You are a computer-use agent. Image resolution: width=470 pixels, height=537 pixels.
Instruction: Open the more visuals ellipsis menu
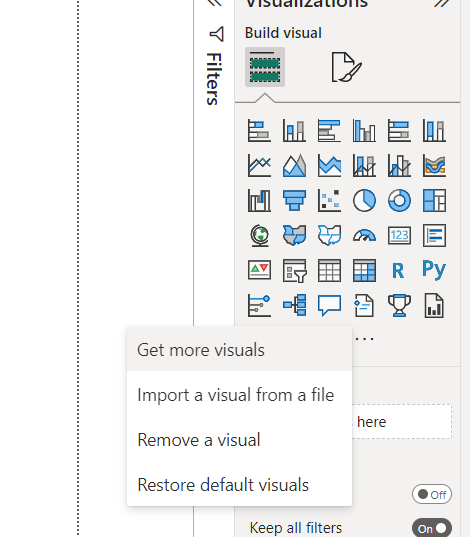pyautogui.click(x=364, y=339)
